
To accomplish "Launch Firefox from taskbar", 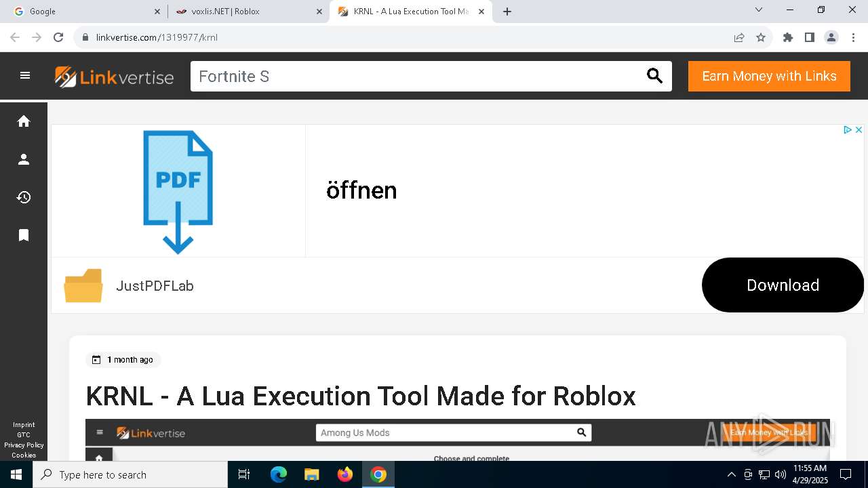I will pyautogui.click(x=345, y=474).
